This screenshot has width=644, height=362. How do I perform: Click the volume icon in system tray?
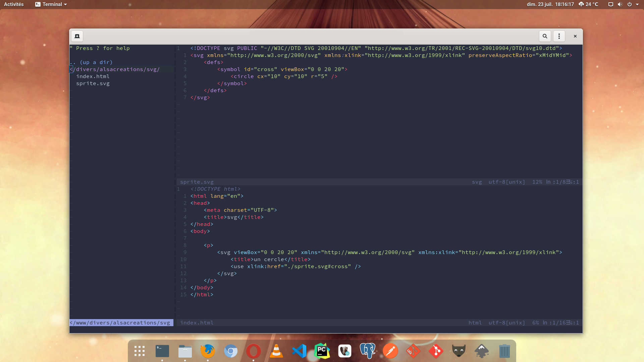click(620, 4)
